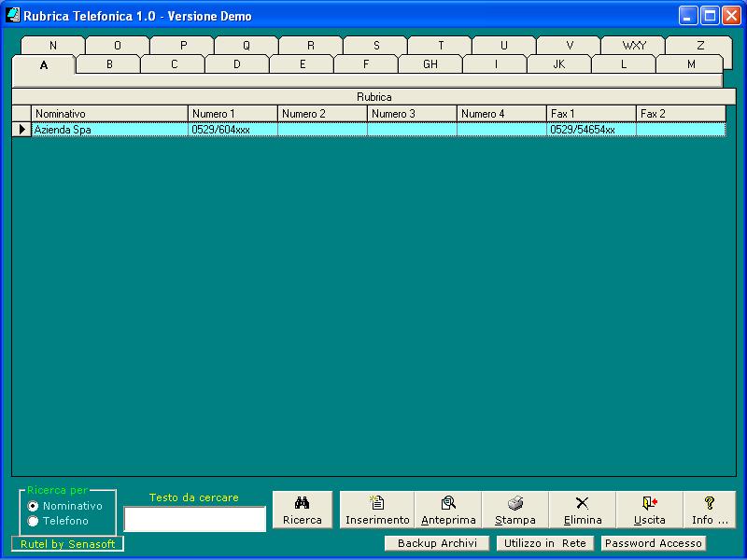The height and width of the screenshot is (560, 747).
Task: Exit the program via Uscita
Action: point(649,510)
